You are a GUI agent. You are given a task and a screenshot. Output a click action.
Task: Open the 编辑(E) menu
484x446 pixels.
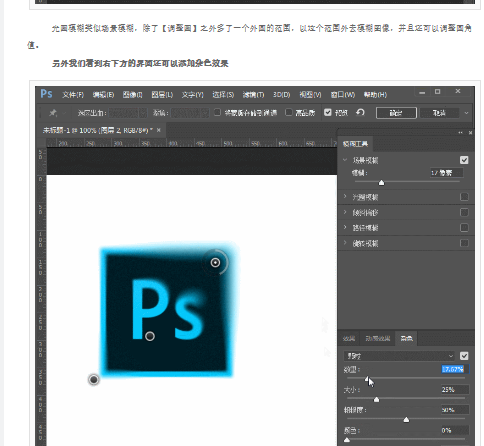(103, 95)
